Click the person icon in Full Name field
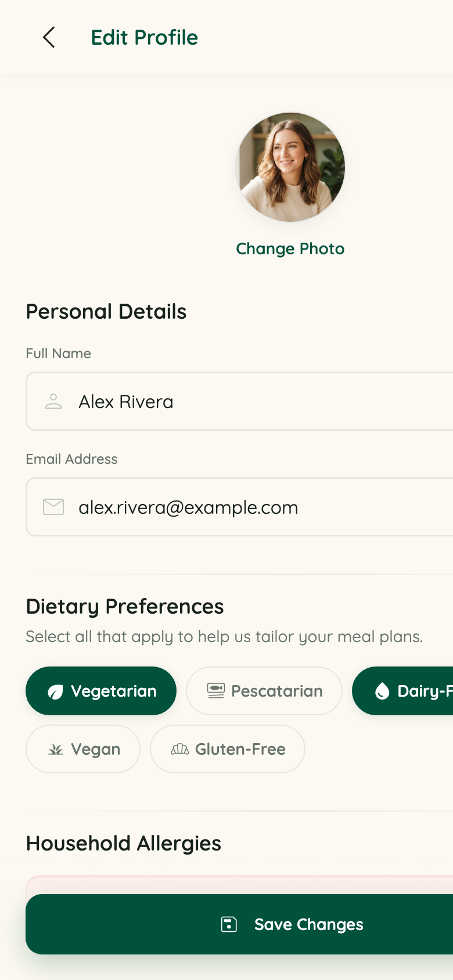The width and height of the screenshot is (453, 980). click(53, 401)
